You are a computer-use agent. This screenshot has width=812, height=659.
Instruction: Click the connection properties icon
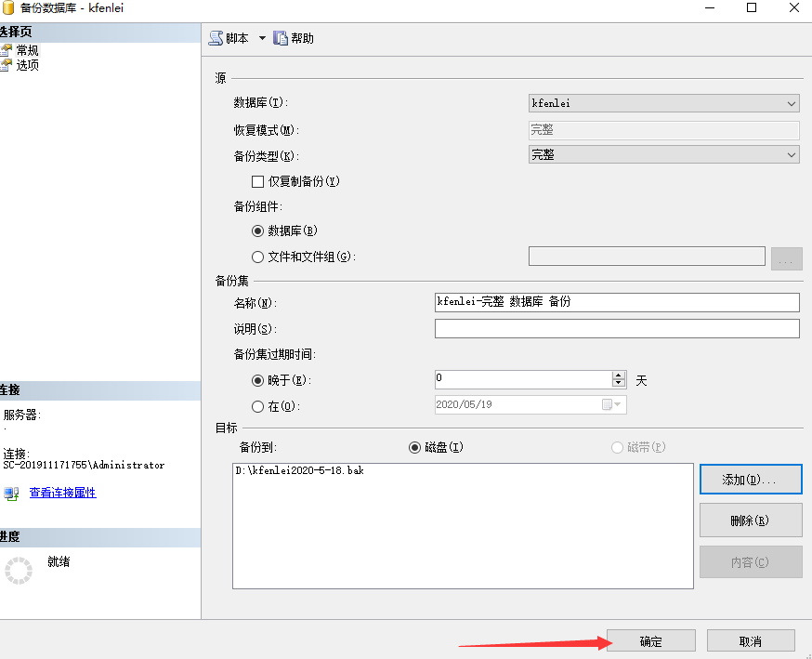point(11,494)
